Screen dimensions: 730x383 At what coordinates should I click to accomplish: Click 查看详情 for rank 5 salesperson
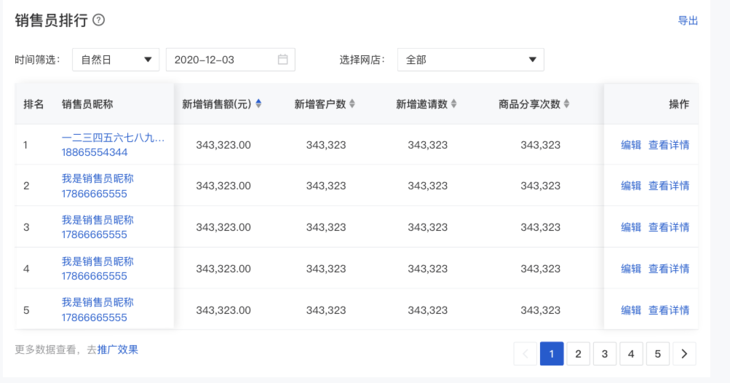(669, 310)
